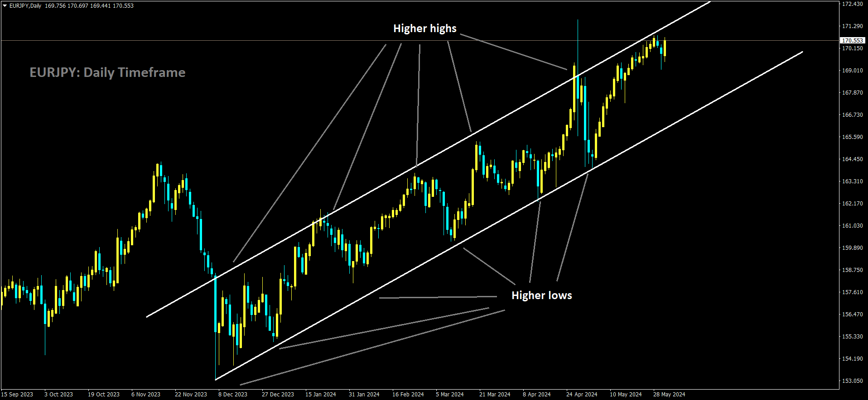Select the 6 Nov 2023 date label
The height and width of the screenshot is (400, 868).
coord(146,395)
